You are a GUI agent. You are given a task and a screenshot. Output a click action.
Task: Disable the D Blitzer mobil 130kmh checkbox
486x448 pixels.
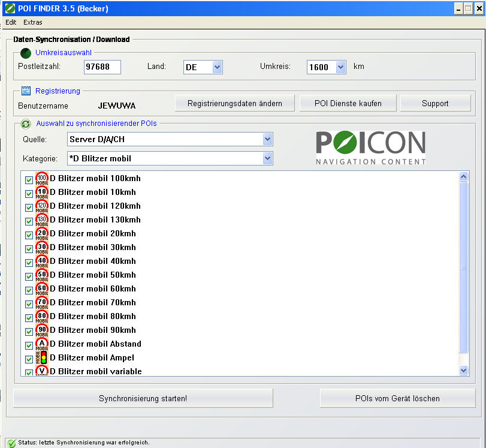pos(29,221)
